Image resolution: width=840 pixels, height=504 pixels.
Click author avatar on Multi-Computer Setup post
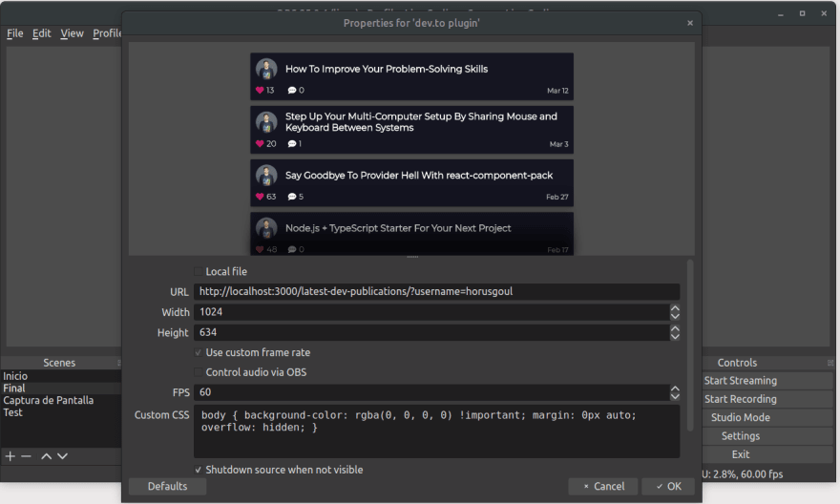(267, 122)
